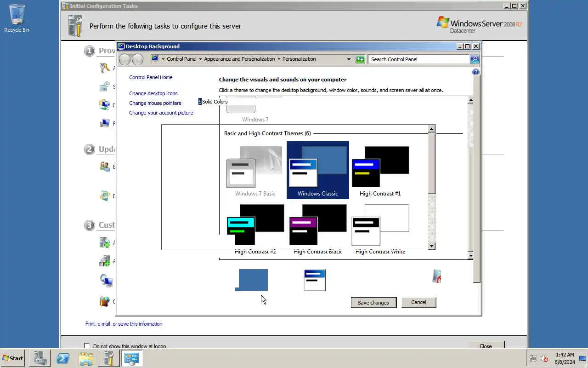
Task: Click the Start button
Action: (x=13, y=358)
